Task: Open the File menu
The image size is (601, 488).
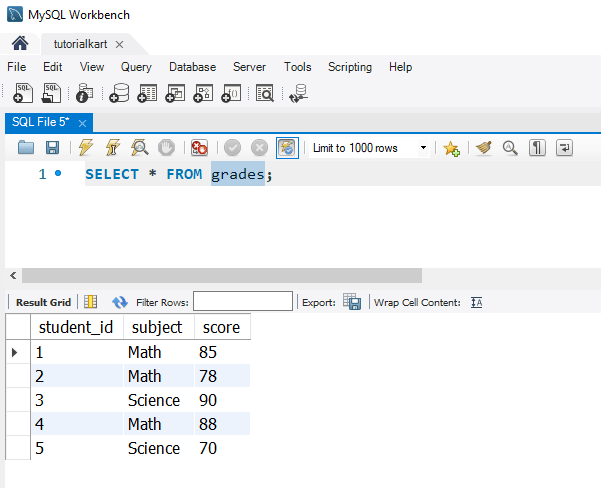Action: click(16, 67)
